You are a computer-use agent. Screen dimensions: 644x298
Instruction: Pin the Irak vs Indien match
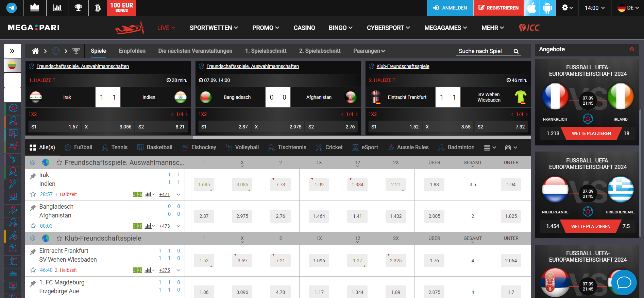(x=33, y=176)
